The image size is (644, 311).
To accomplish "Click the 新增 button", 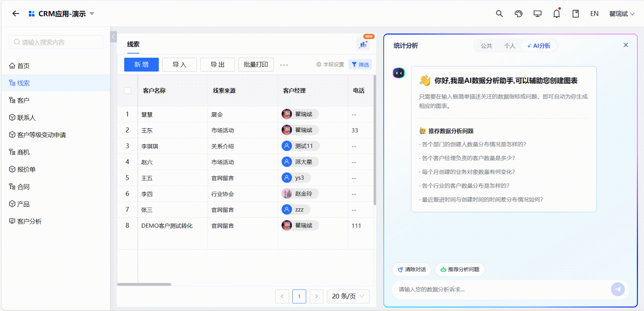I will coord(141,65).
